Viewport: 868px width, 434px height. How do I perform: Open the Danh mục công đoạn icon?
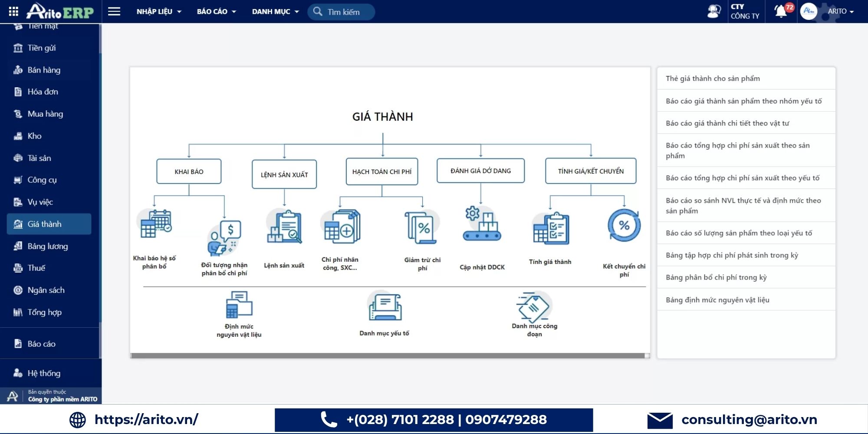pyautogui.click(x=534, y=306)
